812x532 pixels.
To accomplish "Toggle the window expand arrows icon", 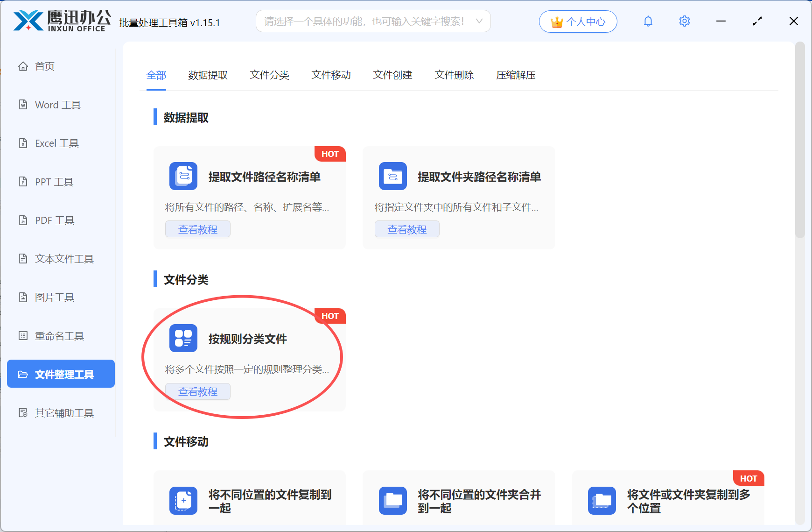I will pyautogui.click(x=757, y=21).
